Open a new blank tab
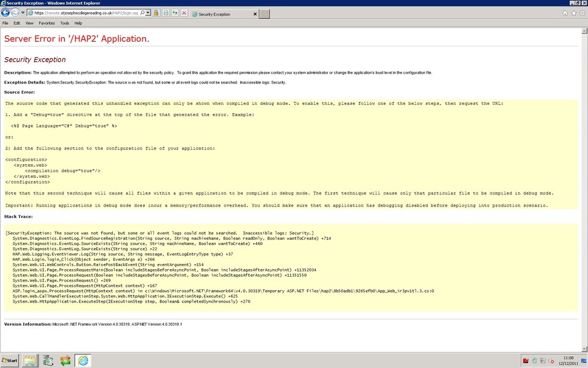The width and height of the screenshot is (588, 368). point(265,14)
